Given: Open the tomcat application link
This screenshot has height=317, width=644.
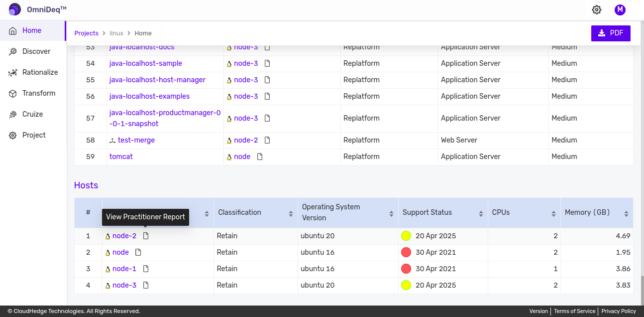Looking at the screenshot, I should [x=121, y=157].
